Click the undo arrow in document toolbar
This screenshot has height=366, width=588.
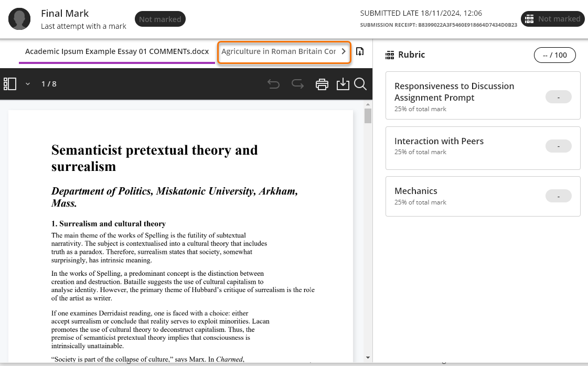click(273, 84)
